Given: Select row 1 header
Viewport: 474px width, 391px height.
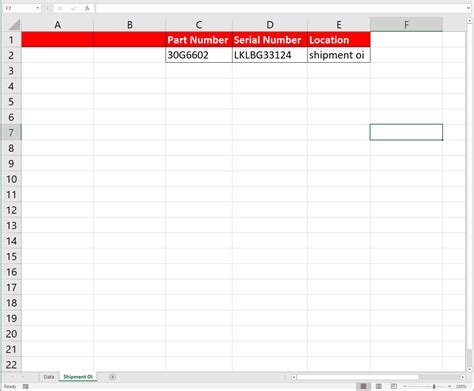Looking at the screenshot, I should point(11,40).
